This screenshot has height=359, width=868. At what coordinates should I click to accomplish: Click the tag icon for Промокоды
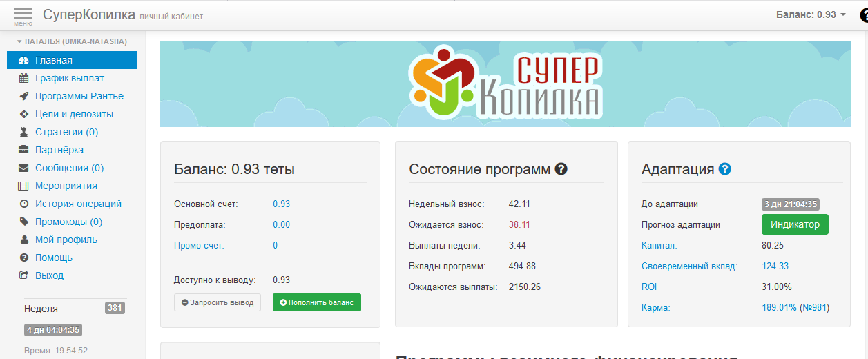[x=23, y=222]
